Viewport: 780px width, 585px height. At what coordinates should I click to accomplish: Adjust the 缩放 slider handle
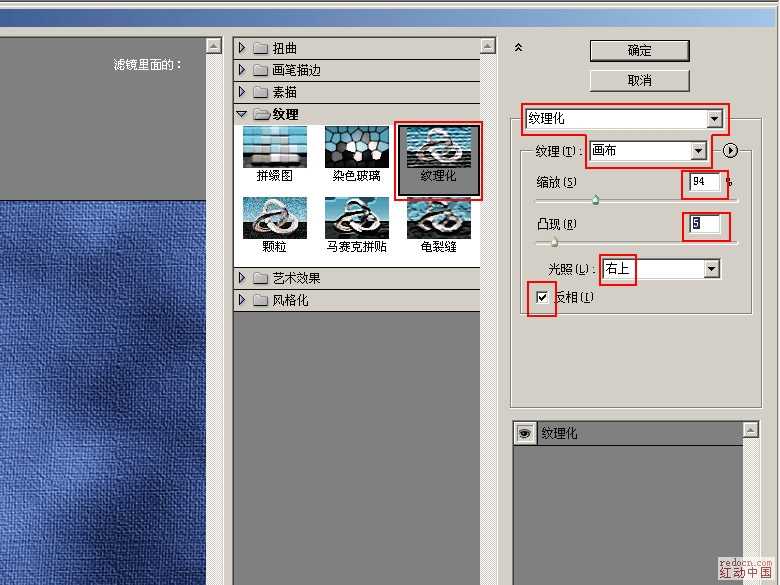tap(595, 200)
